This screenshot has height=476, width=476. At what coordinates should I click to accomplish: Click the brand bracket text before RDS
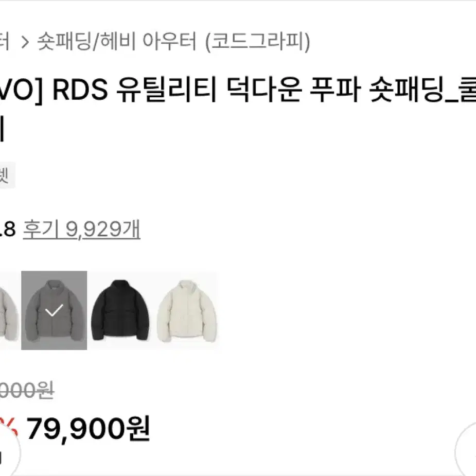[21, 89]
